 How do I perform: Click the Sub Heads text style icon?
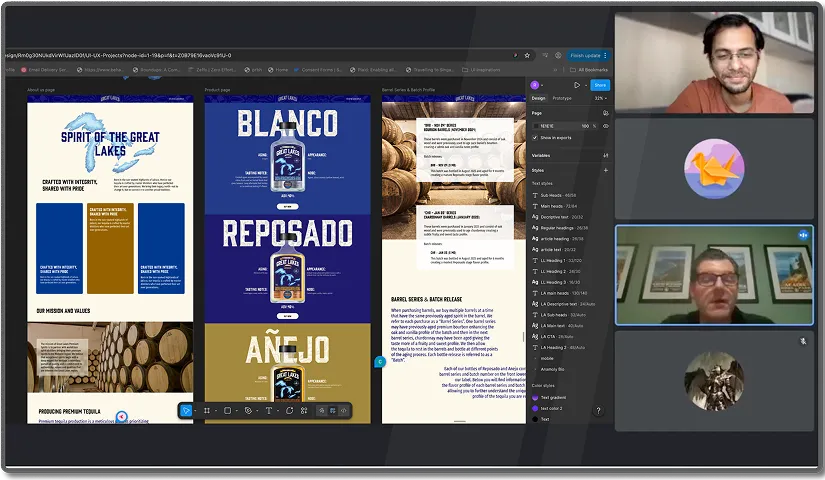coord(535,195)
